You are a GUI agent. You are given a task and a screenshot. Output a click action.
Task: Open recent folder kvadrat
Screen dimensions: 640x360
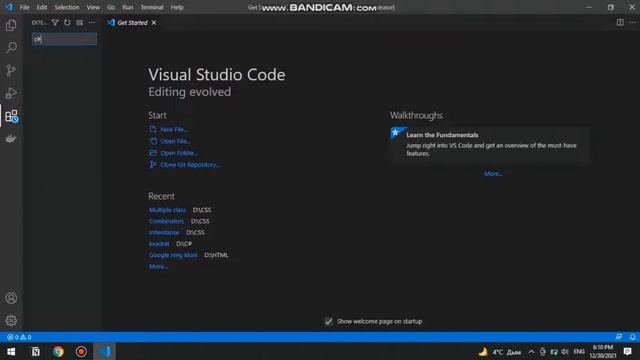click(x=159, y=244)
